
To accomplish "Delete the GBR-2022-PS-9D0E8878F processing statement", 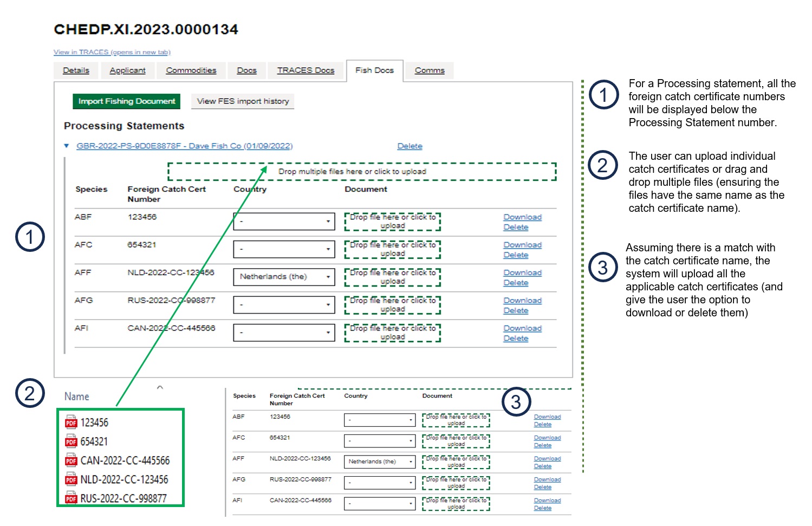I will 410,146.
